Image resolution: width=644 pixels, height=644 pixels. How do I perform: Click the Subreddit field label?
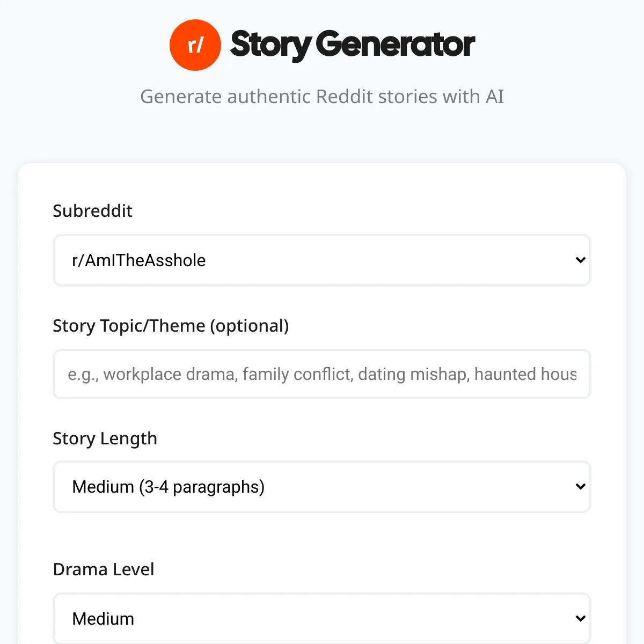click(92, 211)
